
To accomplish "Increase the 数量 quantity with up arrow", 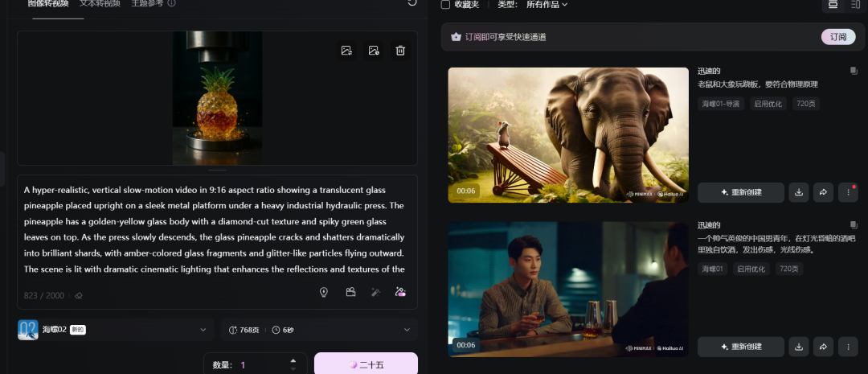I will click(293, 361).
